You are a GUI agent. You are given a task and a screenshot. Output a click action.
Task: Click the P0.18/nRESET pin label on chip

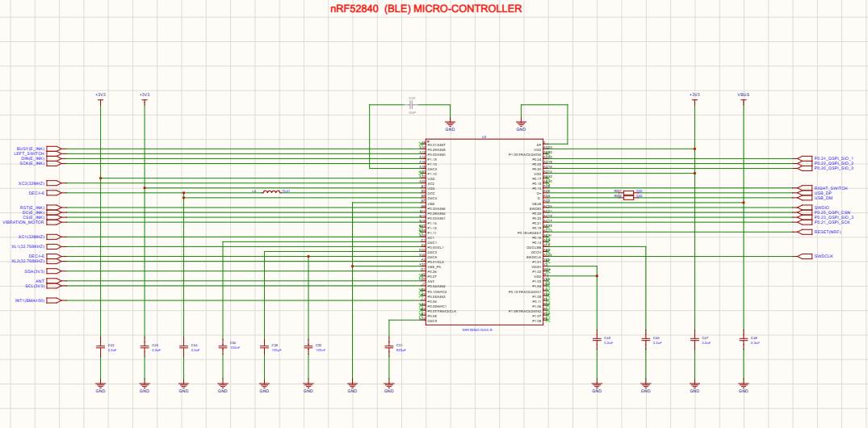(529, 233)
